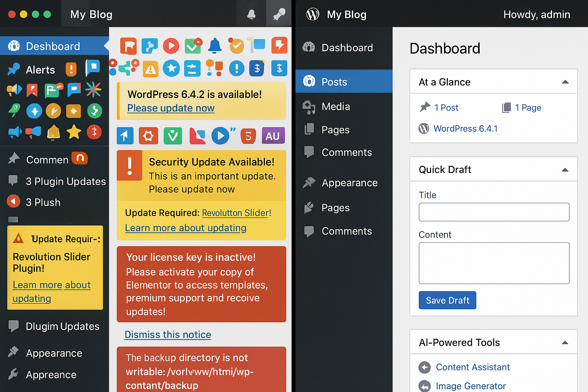Click the golden bell icon in the sidebar
Image resolution: width=588 pixels, height=392 pixels.
pyautogui.click(x=54, y=132)
